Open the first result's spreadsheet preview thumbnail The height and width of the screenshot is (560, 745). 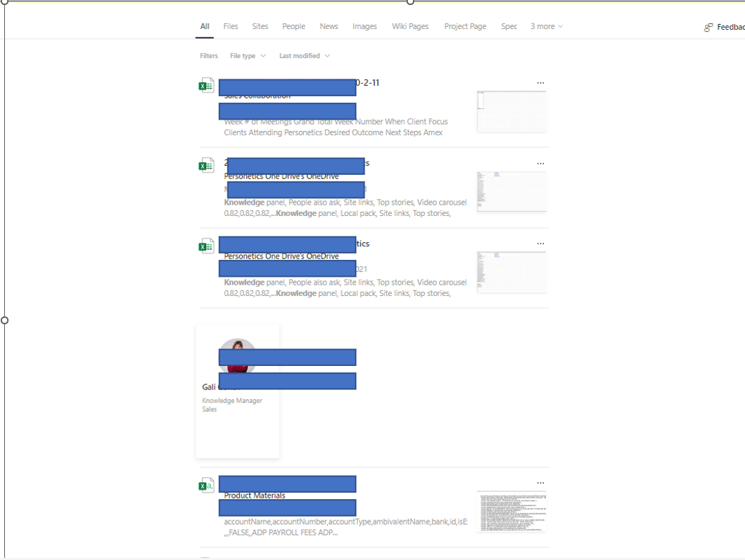click(511, 111)
